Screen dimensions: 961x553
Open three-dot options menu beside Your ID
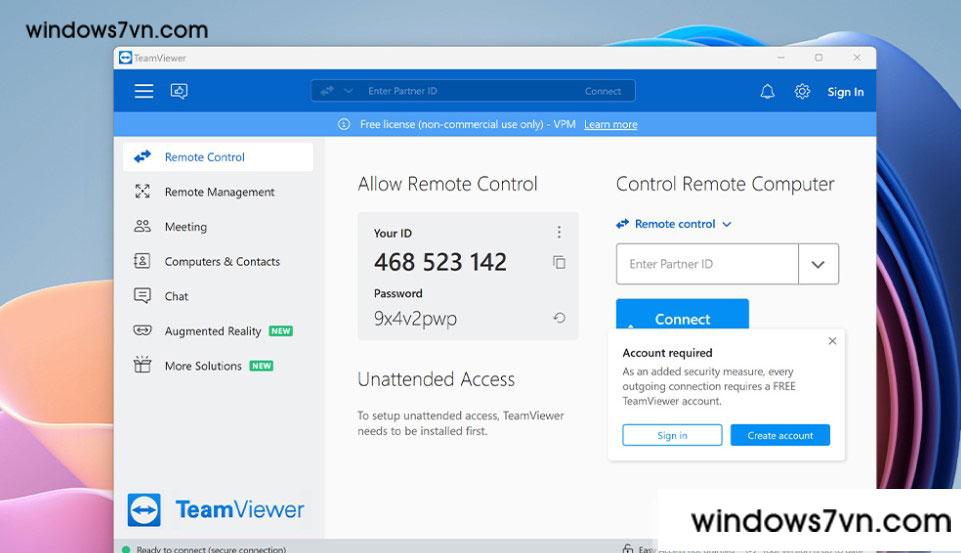(x=559, y=232)
